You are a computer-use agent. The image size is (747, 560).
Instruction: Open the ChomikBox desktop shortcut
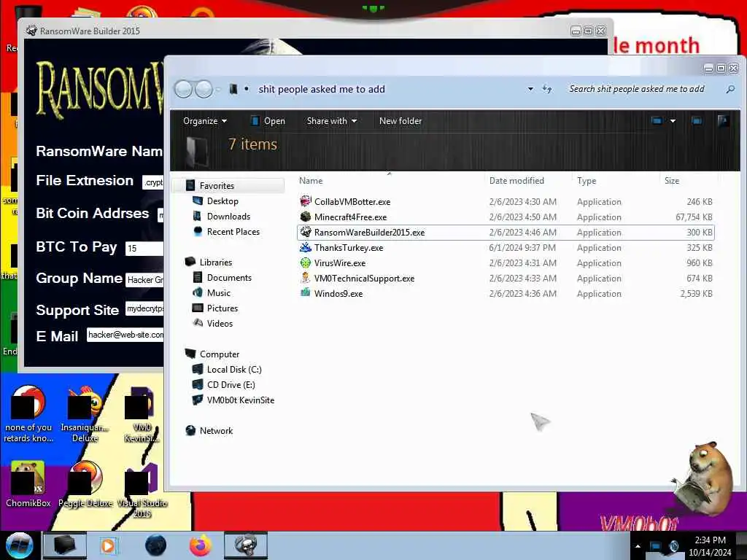(x=28, y=484)
